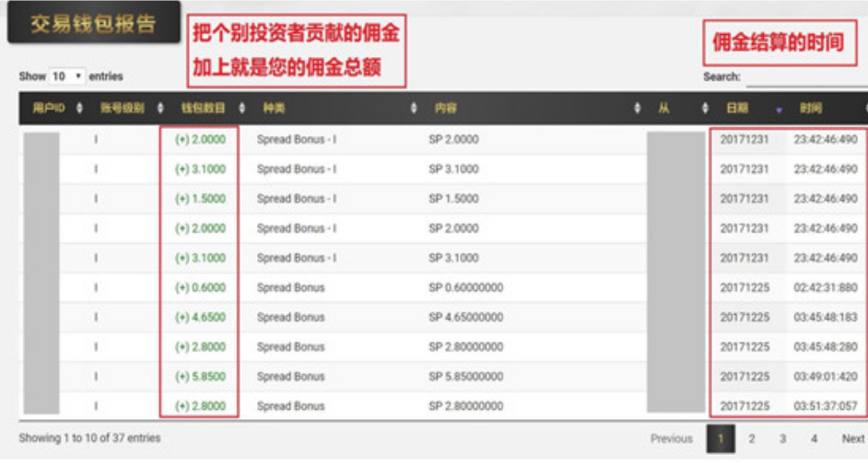Jump to page 2 of entries
Viewport: 868px width, 465px height.
(x=752, y=439)
